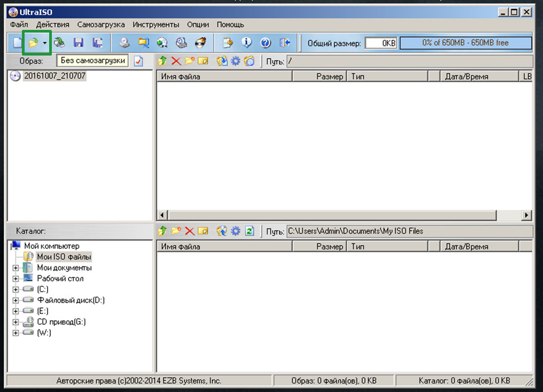Open the Инструменты menu

click(x=156, y=25)
